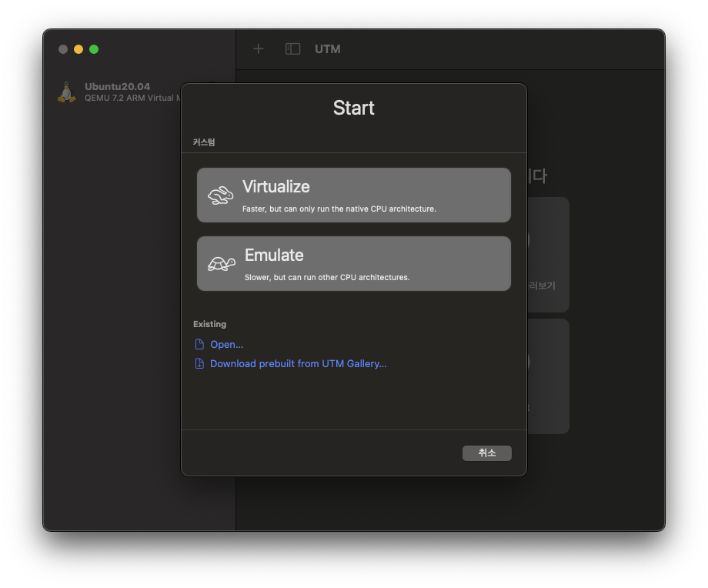Click the document icon beside Open...
The width and height of the screenshot is (708, 588).
point(199,345)
